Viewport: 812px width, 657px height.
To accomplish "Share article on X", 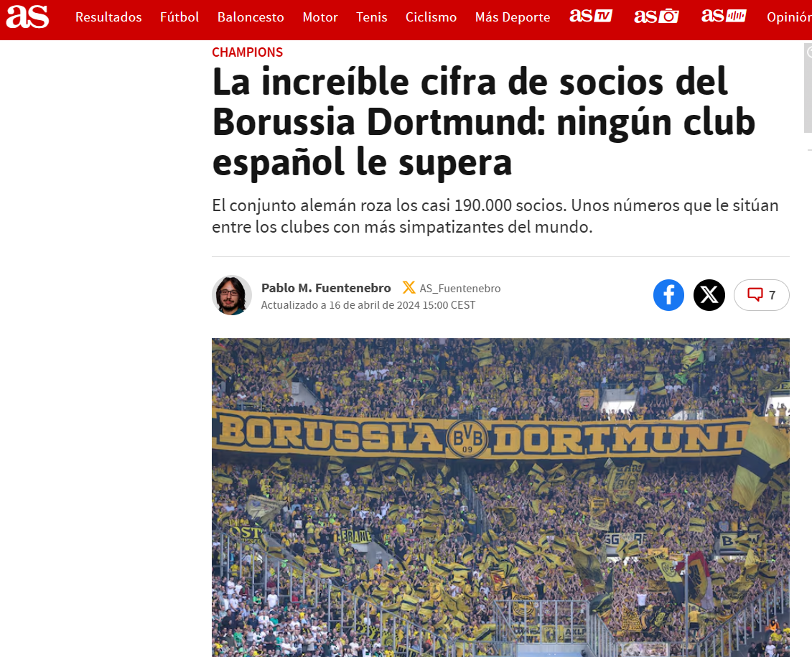I will click(x=709, y=295).
